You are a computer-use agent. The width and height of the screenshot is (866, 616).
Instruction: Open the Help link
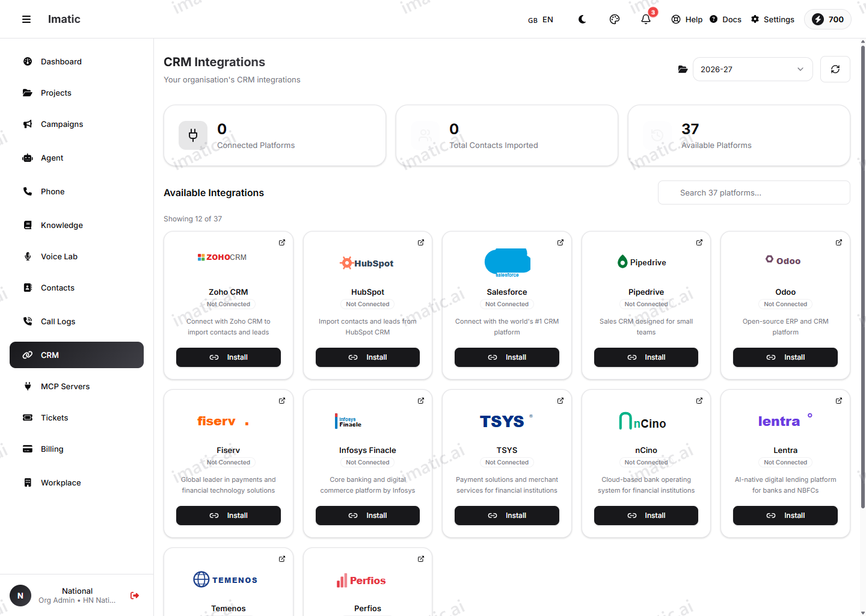687,19
